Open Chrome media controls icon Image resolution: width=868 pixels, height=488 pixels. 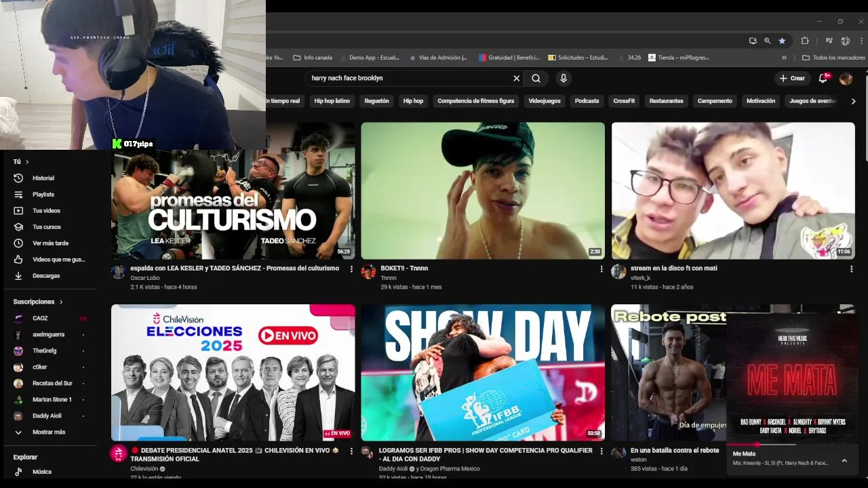829,41
